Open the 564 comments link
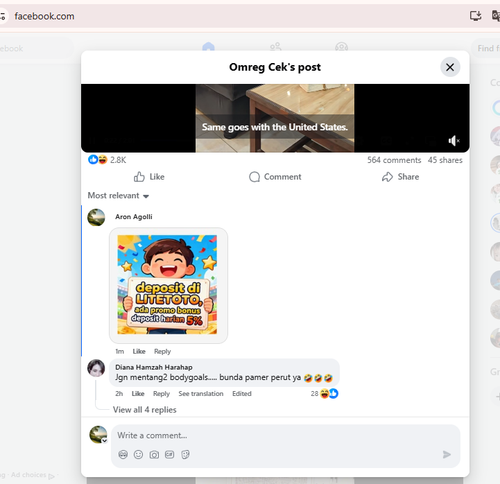This screenshot has width=500, height=484. [394, 160]
